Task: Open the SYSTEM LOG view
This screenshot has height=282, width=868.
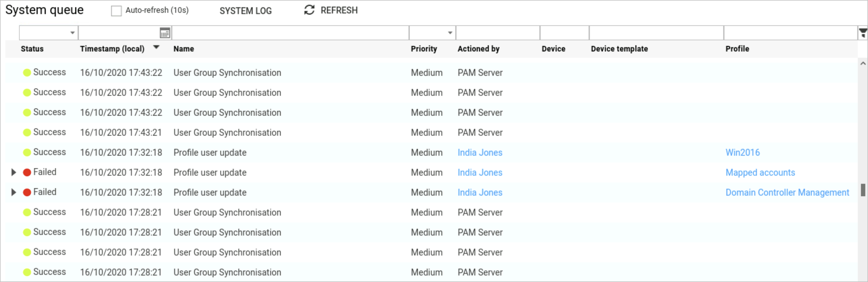Action: click(x=245, y=11)
